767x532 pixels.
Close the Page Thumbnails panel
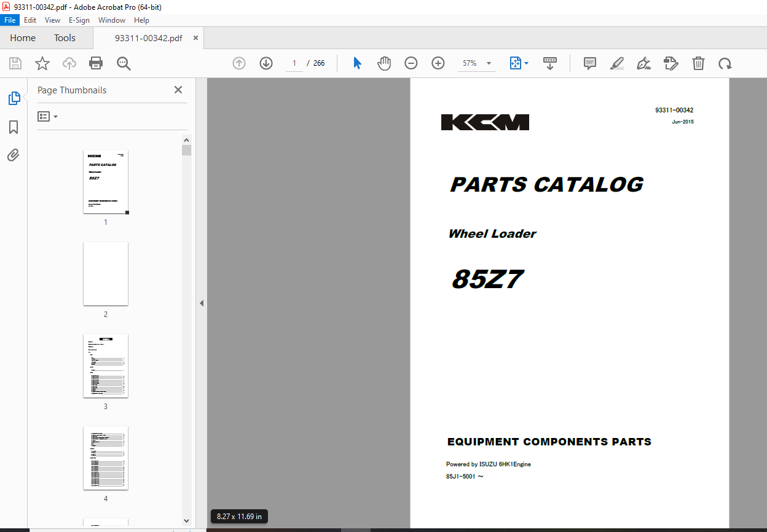(x=178, y=90)
